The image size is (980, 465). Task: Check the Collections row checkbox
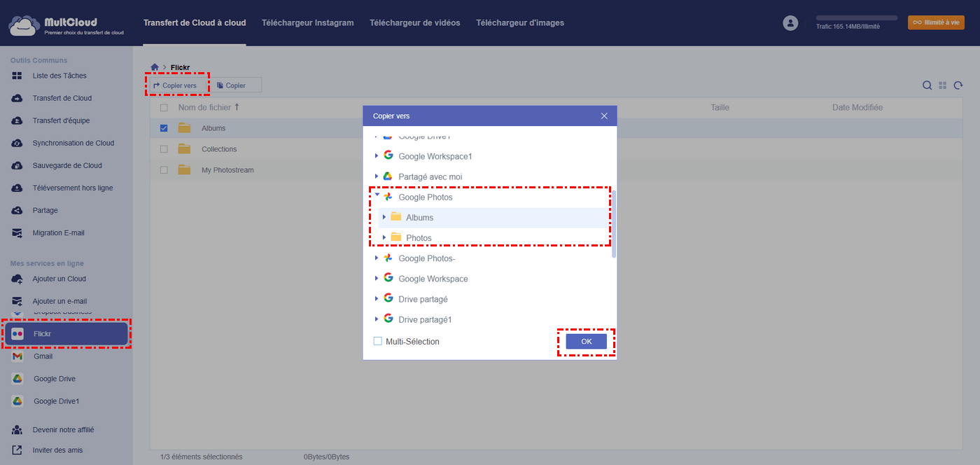click(x=164, y=149)
